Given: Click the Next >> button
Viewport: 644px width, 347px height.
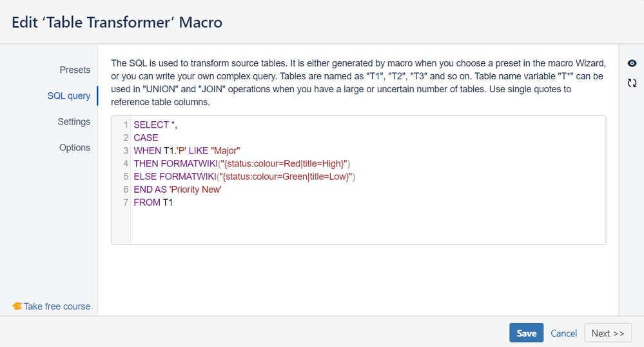Looking at the screenshot, I should [x=607, y=333].
